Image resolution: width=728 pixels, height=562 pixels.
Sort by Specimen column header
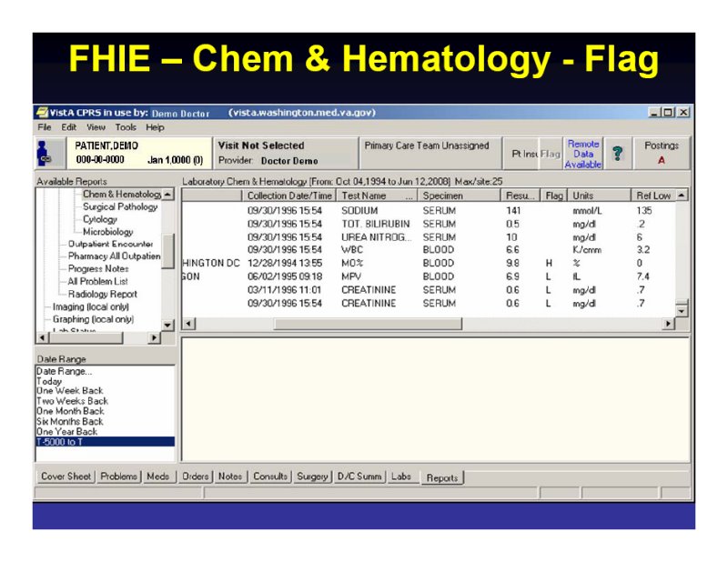click(460, 196)
